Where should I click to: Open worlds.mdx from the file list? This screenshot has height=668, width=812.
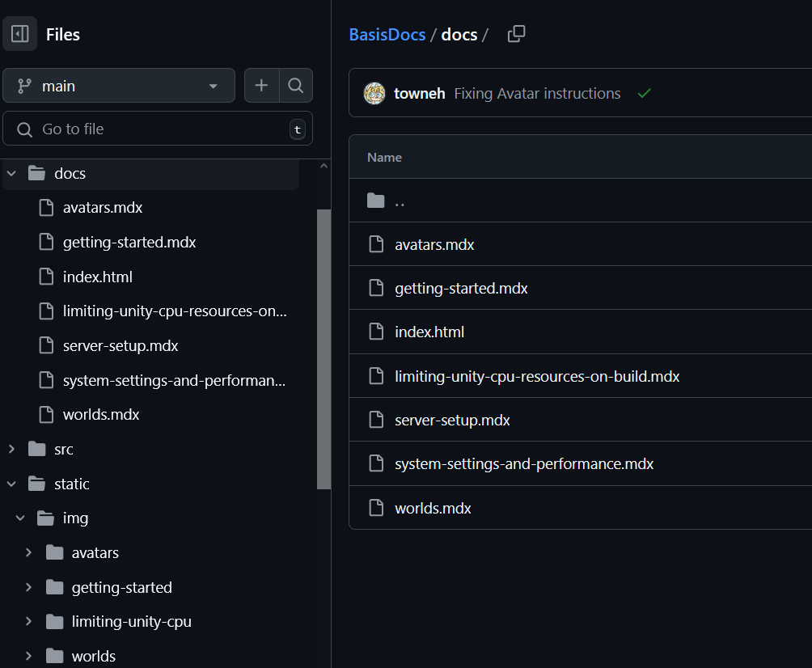pyautogui.click(x=433, y=508)
